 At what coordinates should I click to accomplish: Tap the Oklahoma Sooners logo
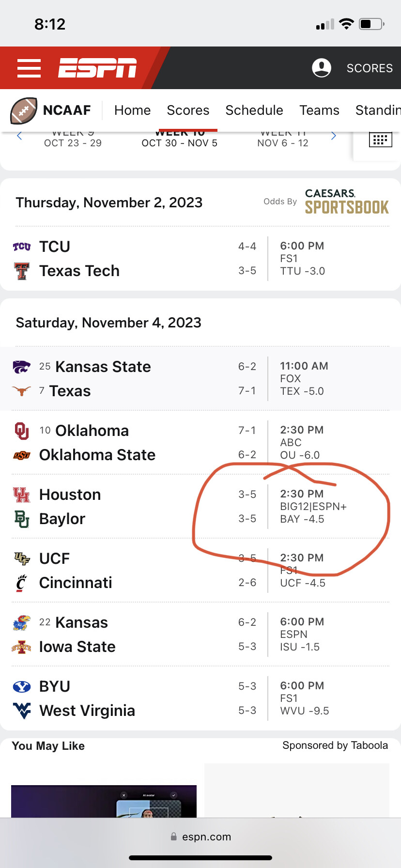coord(22,431)
